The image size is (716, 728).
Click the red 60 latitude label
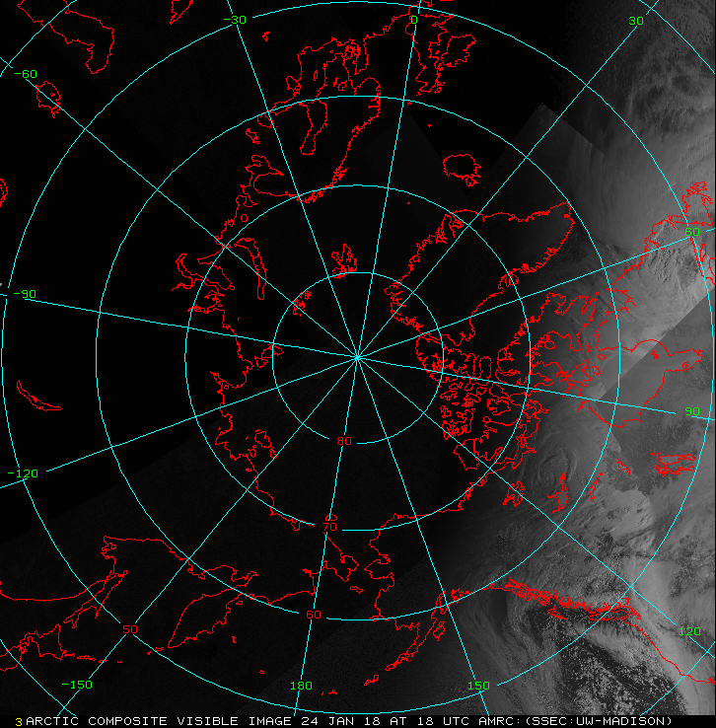pyautogui.click(x=314, y=615)
